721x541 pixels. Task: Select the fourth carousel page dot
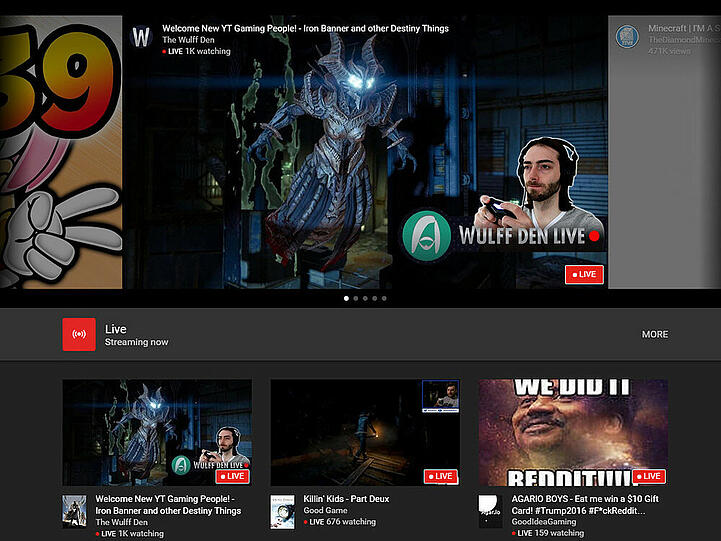375,298
